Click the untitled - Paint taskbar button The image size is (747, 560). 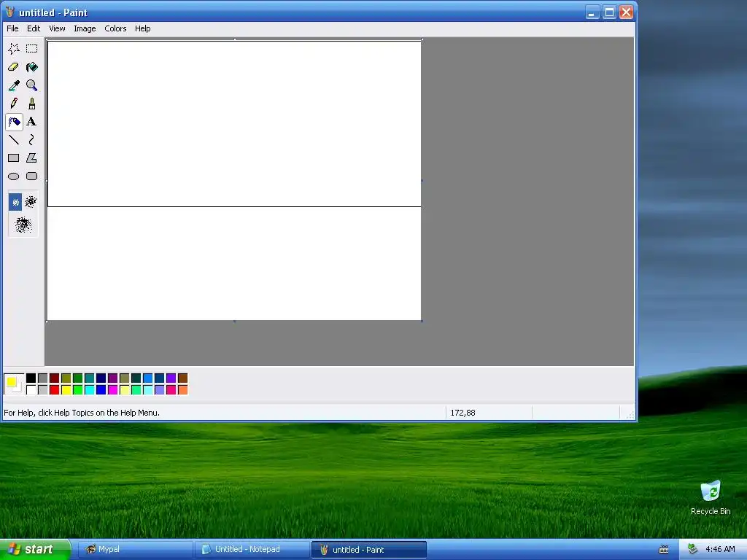click(x=368, y=550)
